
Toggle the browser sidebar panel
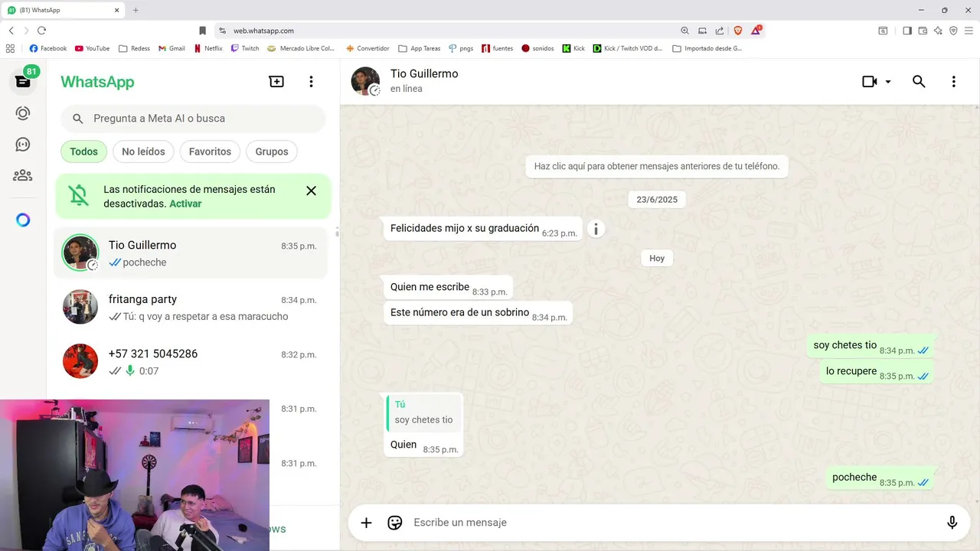pyautogui.click(x=907, y=31)
